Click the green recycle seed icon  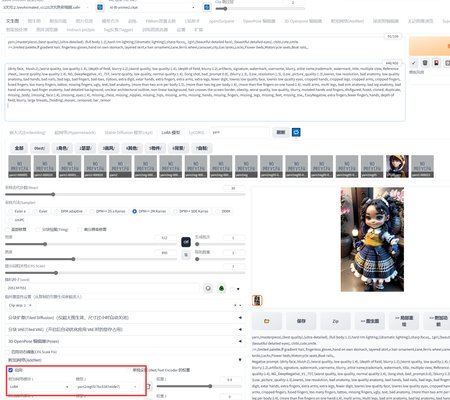[x=221, y=288]
